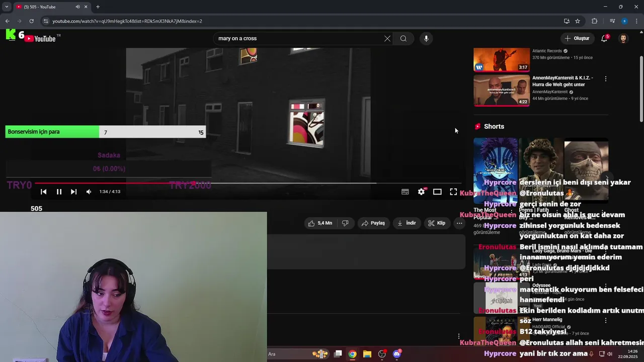Clear the search box with X

(387, 38)
